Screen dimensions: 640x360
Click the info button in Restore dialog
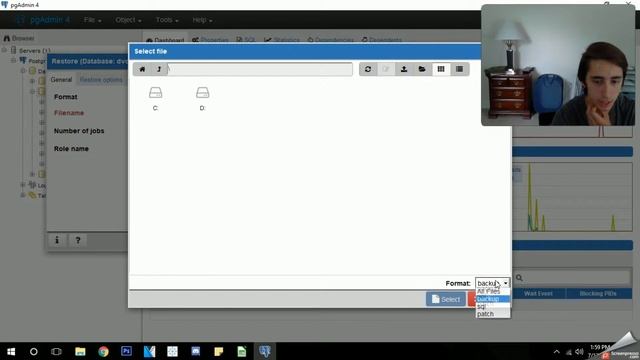click(x=57, y=240)
